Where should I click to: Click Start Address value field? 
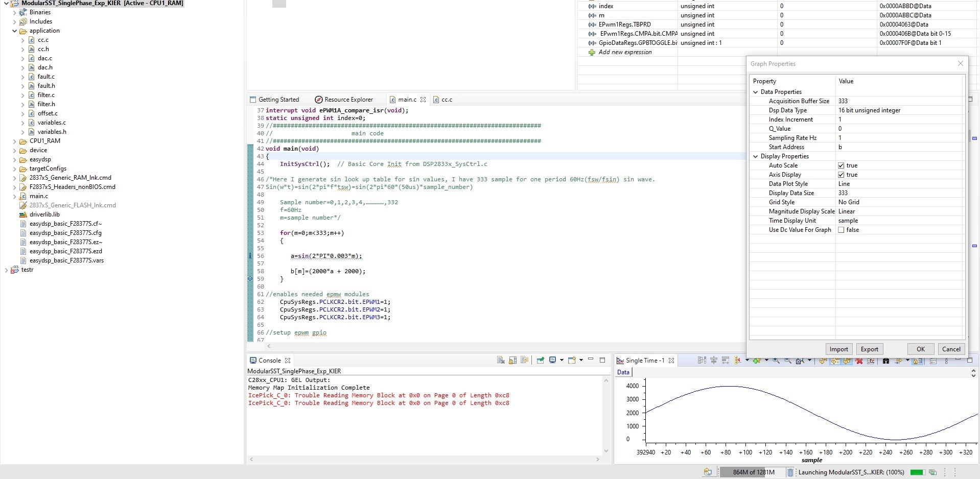tap(899, 147)
